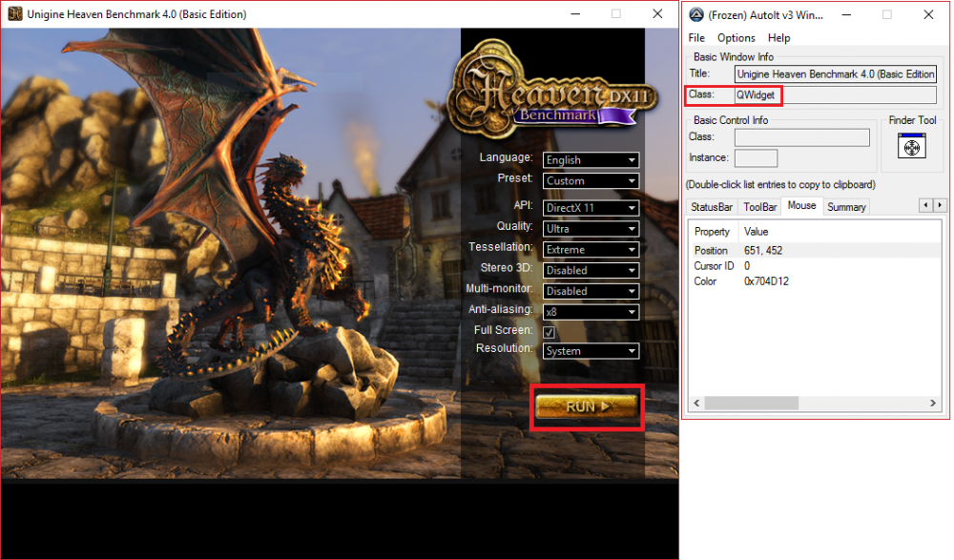Image resolution: width=954 pixels, height=560 pixels.
Task: Click the window Title field in AutoIt
Action: (x=835, y=74)
